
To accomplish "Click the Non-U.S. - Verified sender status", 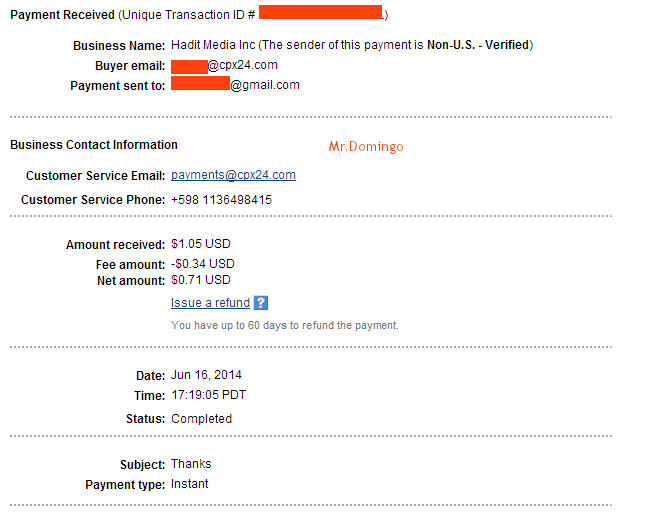I will point(478,45).
